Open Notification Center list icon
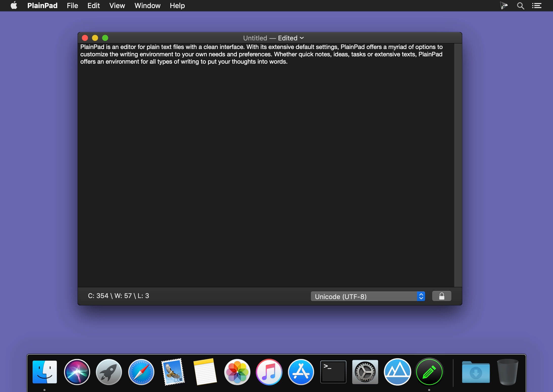The image size is (553, 392). click(537, 6)
